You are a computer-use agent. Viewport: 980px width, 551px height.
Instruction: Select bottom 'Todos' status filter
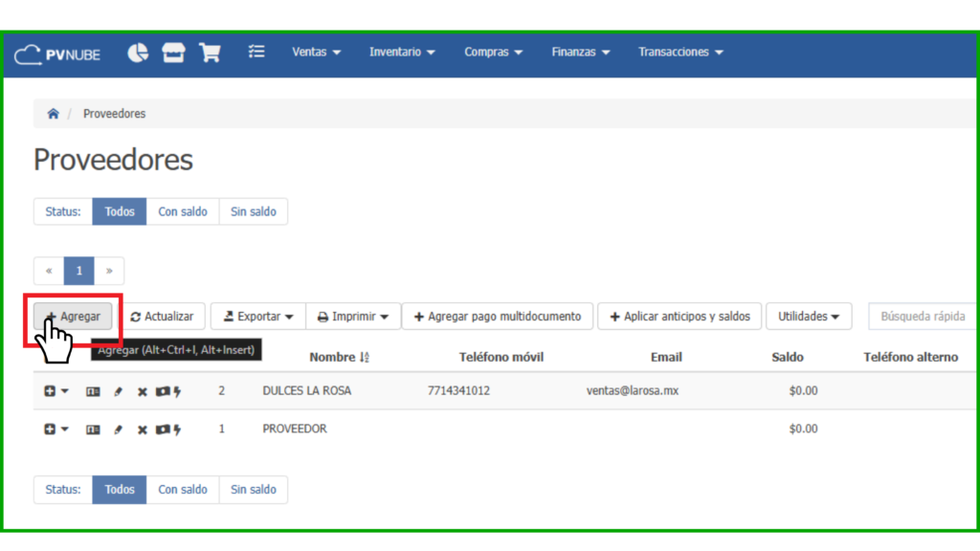click(x=120, y=490)
